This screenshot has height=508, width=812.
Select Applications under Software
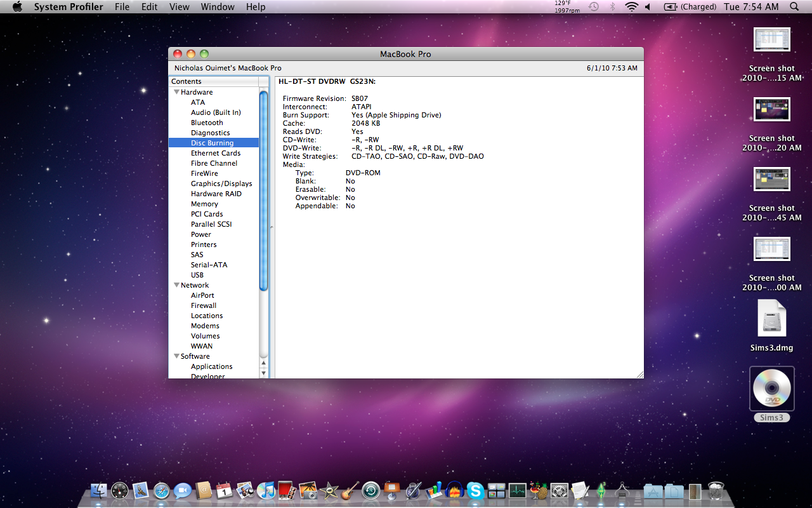pyautogui.click(x=212, y=366)
